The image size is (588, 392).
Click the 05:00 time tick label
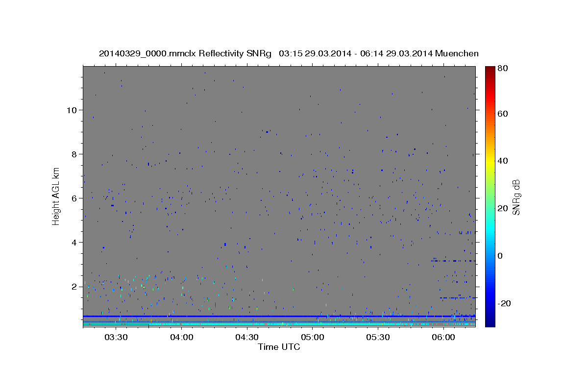click(312, 337)
